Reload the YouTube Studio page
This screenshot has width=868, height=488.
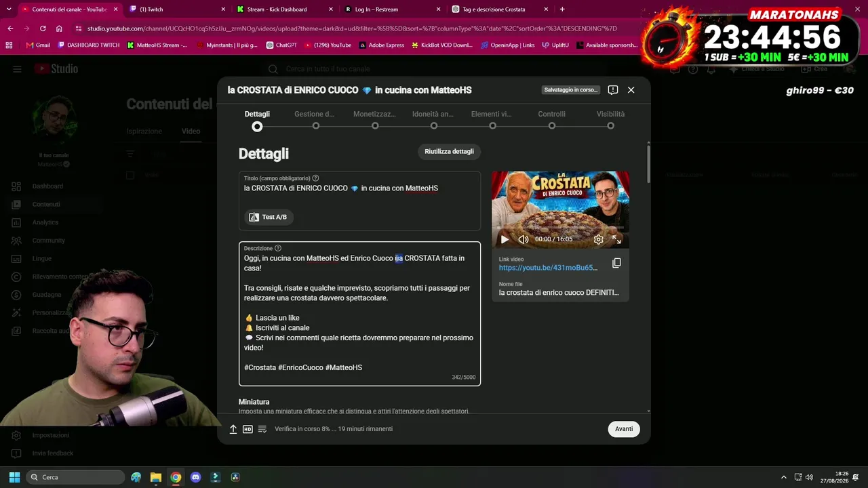pos(43,28)
